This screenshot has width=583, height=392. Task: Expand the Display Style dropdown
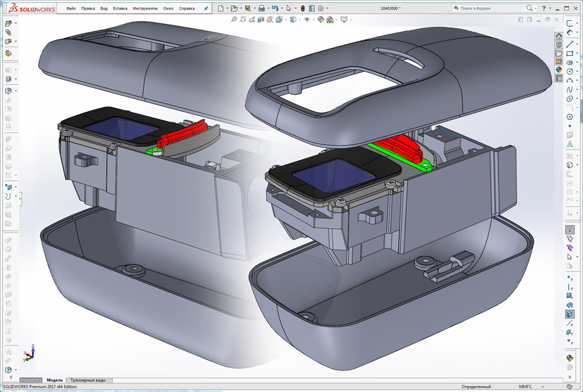[299, 19]
